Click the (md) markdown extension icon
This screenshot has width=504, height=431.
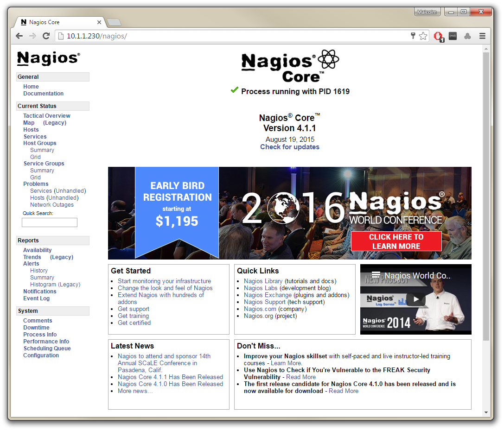click(x=453, y=35)
